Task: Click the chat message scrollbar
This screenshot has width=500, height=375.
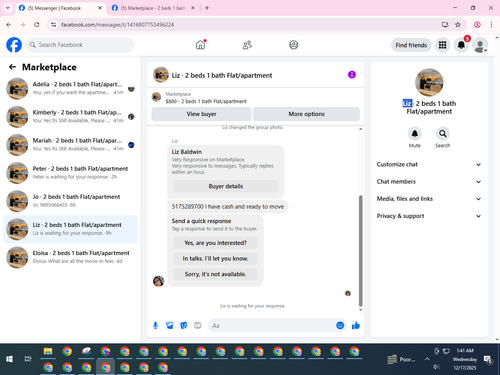Action: point(360,251)
